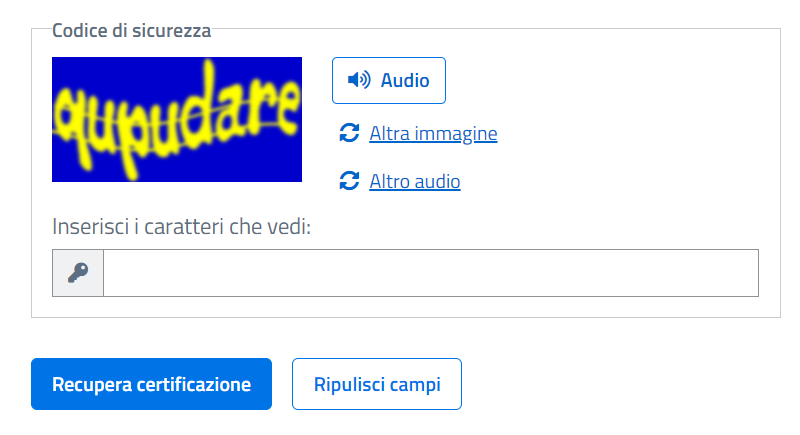Select the text box below the captcha
The height and width of the screenshot is (435, 800).
[x=430, y=273]
